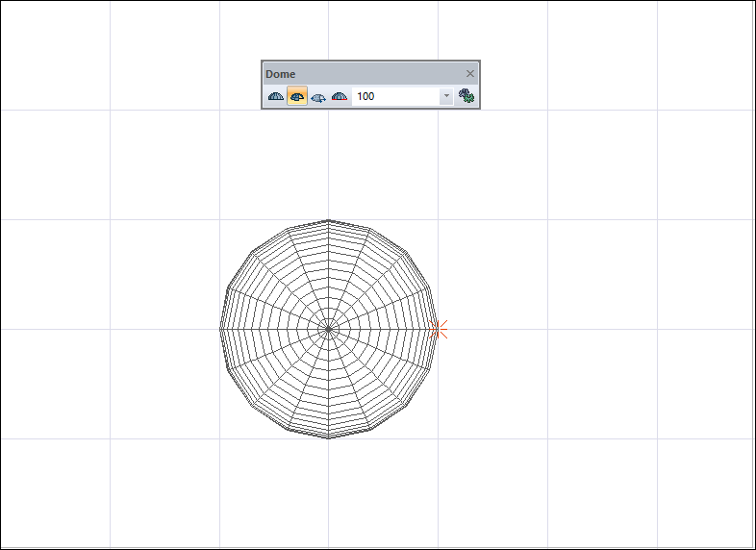Click the "Dome" title text label
Screen dimensions: 756x550
(281, 74)
